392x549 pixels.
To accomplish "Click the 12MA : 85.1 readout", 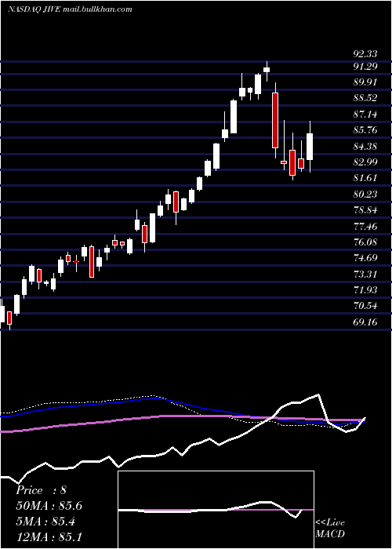I will pos(49,537).
